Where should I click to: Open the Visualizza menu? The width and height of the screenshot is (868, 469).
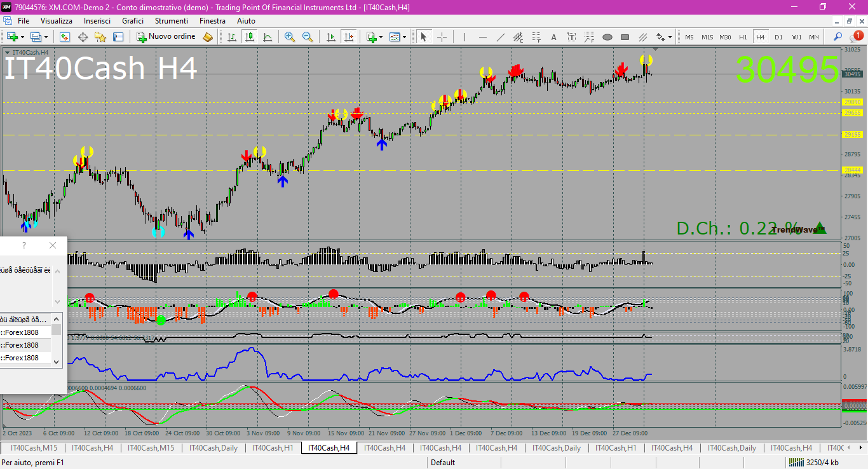[57, 21]
